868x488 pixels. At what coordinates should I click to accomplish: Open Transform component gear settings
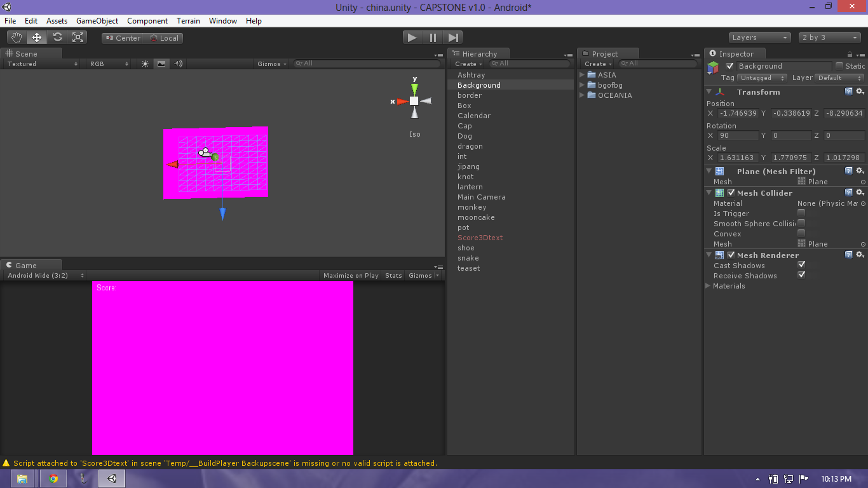pos(860,91)
